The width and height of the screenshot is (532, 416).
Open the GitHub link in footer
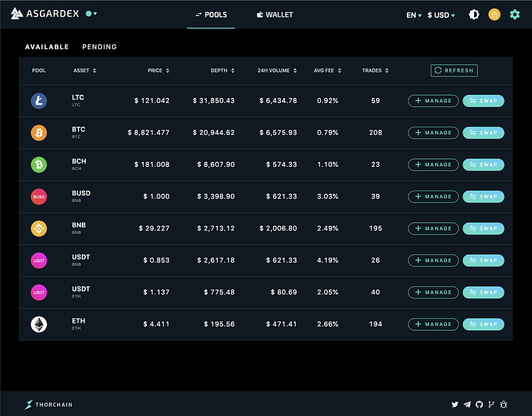(x=479, y=404)
